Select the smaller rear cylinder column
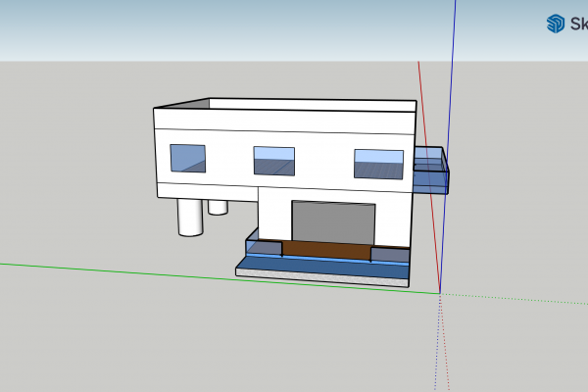Screen dimensions: 588x392 pyautogui.click(x=218, y=206)
